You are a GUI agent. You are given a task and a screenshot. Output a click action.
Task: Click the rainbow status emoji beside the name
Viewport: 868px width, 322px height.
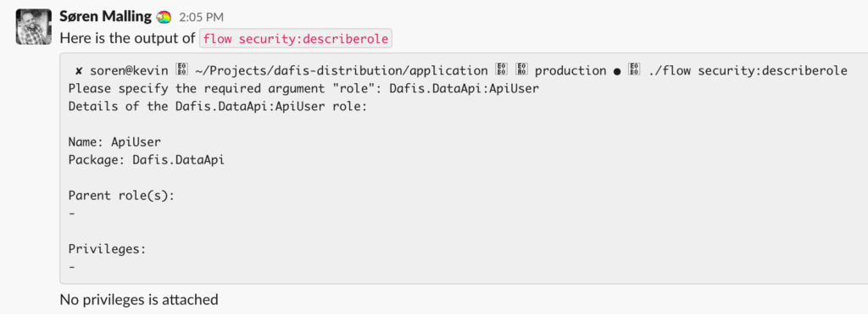(164, 18)
